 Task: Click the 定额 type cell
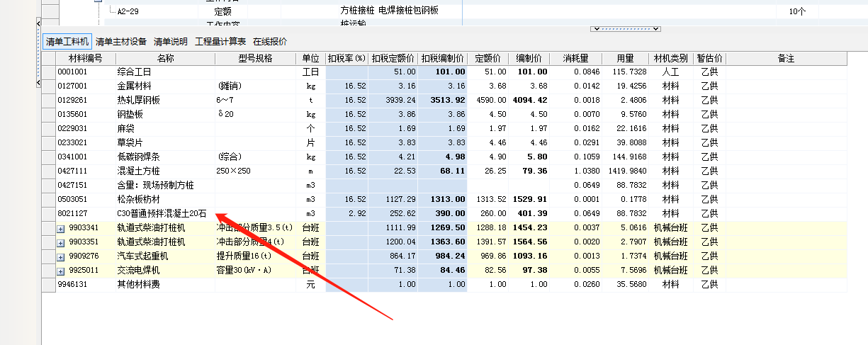[222, 11]
